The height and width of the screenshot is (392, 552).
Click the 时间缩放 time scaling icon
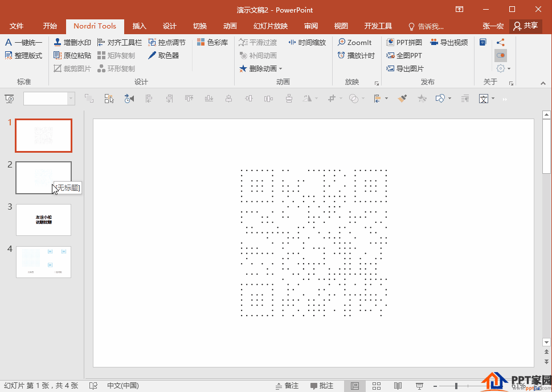pos(307,42)
